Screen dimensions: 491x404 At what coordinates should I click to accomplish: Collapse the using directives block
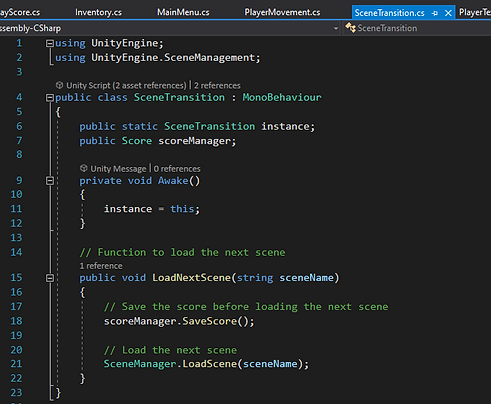(x=50, y=43)
